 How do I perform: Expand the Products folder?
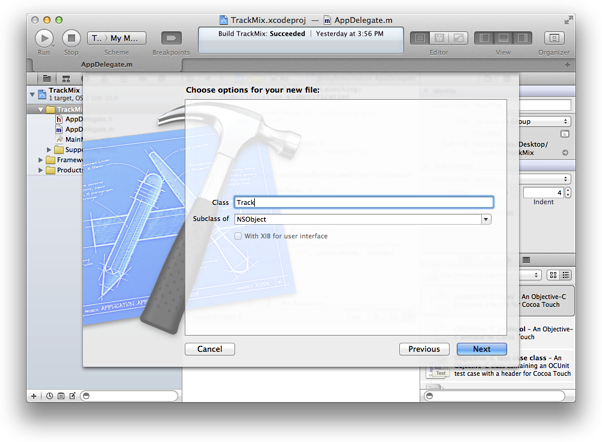click(40, 170)
